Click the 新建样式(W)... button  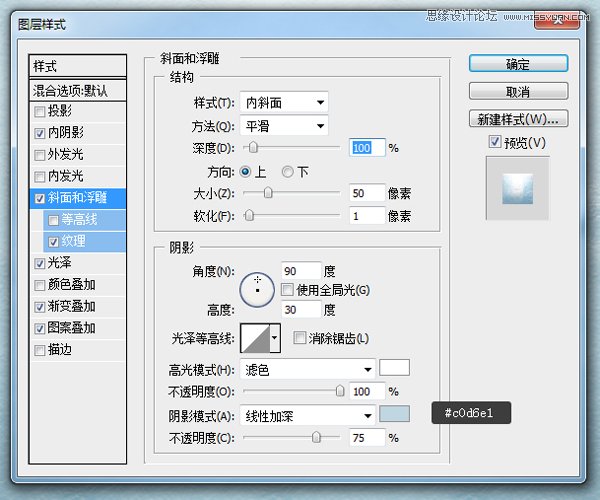(x=518, y=119)
